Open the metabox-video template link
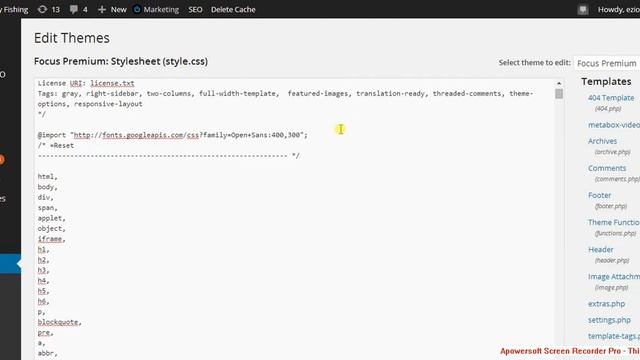The height and width of the screenshot is (360, 640). tap(614, 125)
